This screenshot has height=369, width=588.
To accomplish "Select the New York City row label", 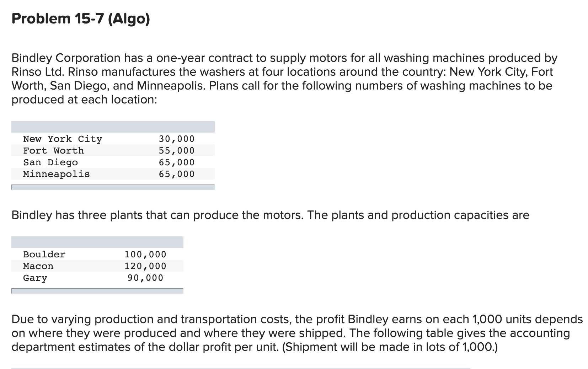I will click(x=63, y=139).
